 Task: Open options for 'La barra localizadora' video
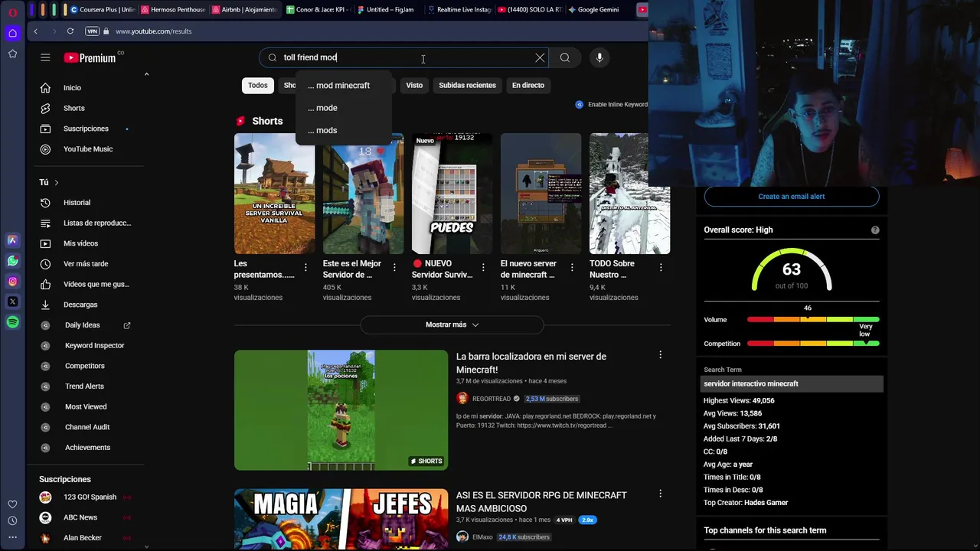[x=661, y=355]
